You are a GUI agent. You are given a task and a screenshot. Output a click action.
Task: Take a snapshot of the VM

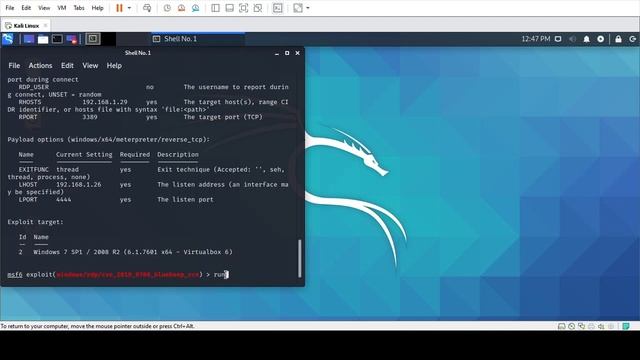(167, 8)
